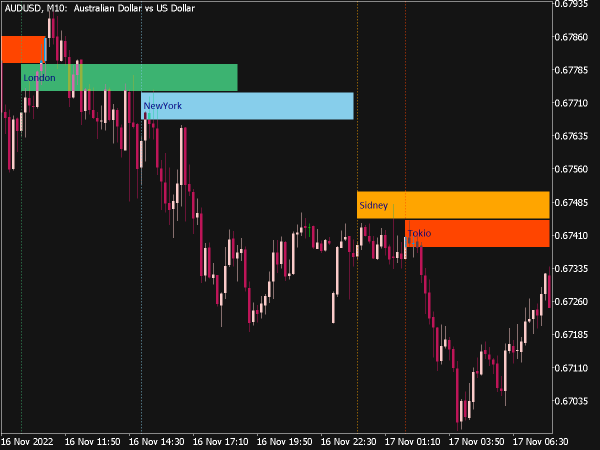Click the 17 Nov 01:10 time label
600x450 pixels.
click(412, 442)
